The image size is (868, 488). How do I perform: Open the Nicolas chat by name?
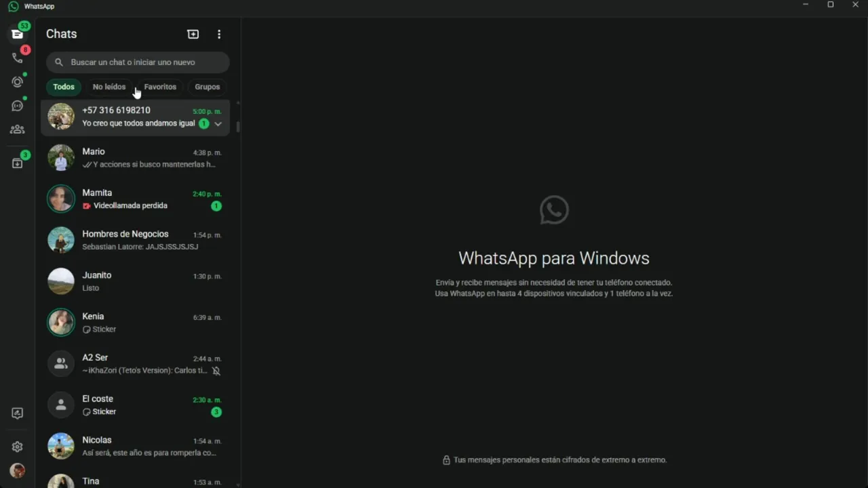[x=97, y=441]
